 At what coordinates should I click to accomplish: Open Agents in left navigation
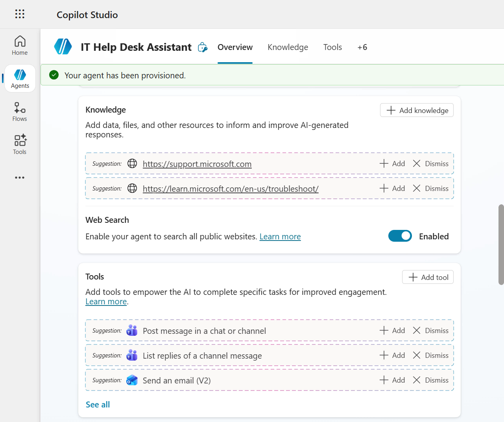click(x=20, y=79)
